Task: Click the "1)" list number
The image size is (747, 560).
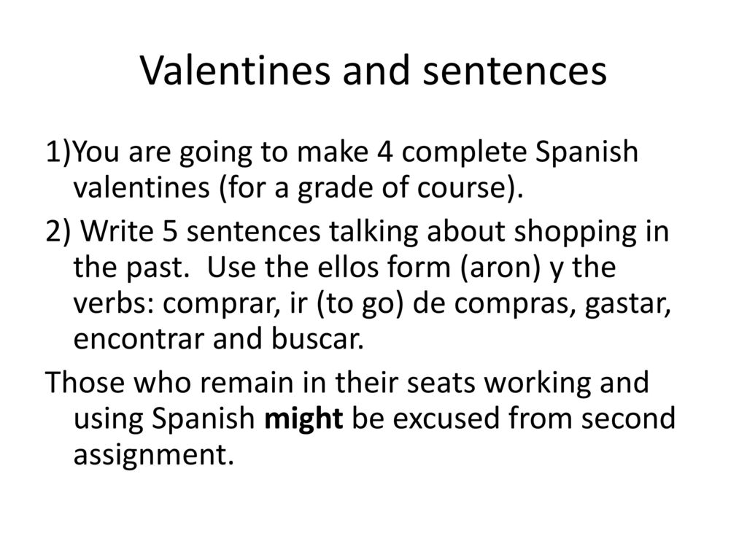Action: click(58, 152)
